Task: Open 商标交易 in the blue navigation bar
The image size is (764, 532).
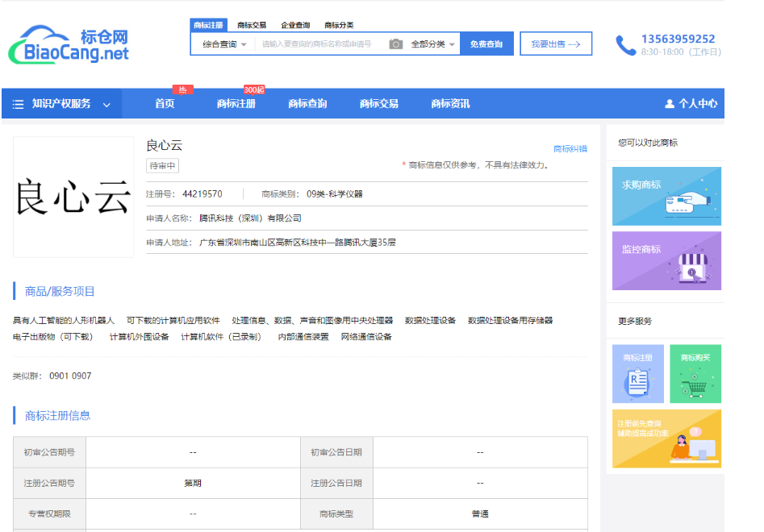Action: [x=379, y=104]
